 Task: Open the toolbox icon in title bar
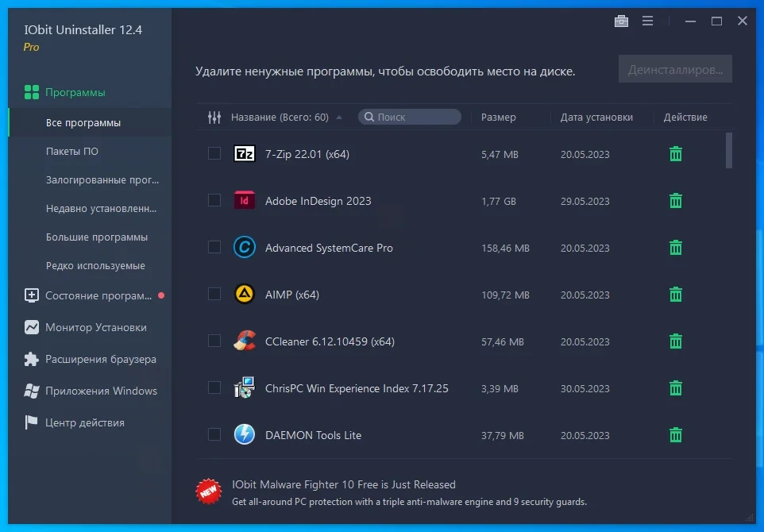[x=621, y=21]
